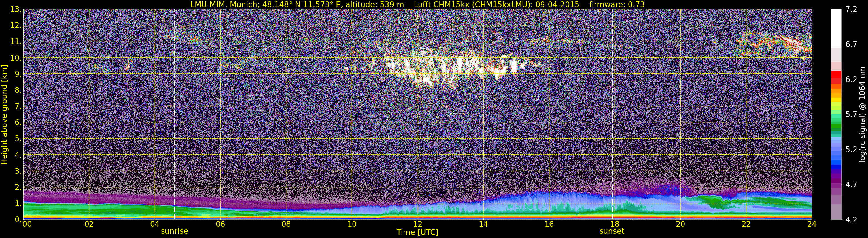868x238 pixels.
Task: Click the time axis tick 08
Action: (x=286, y=224)
